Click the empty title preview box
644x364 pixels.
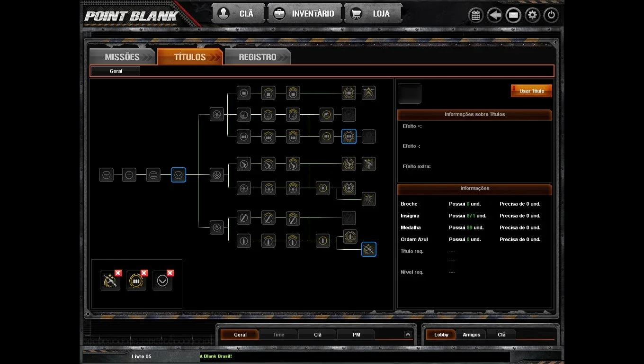point(410,93)
